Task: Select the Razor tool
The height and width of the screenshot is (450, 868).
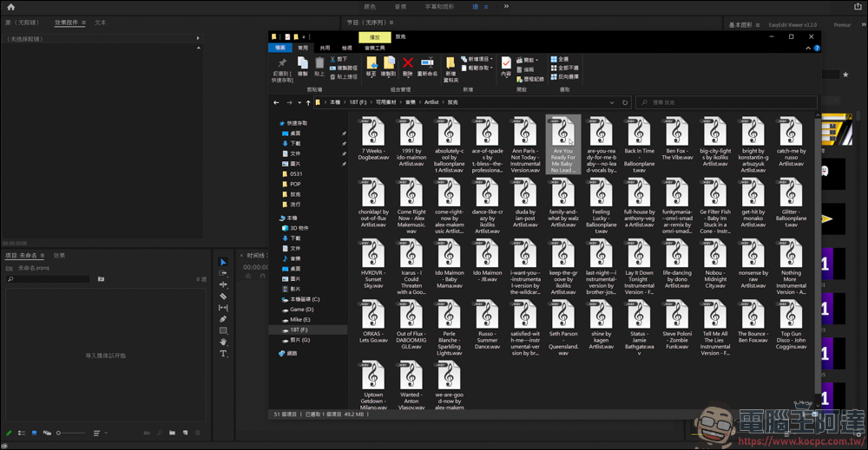Action: [223, 297]
